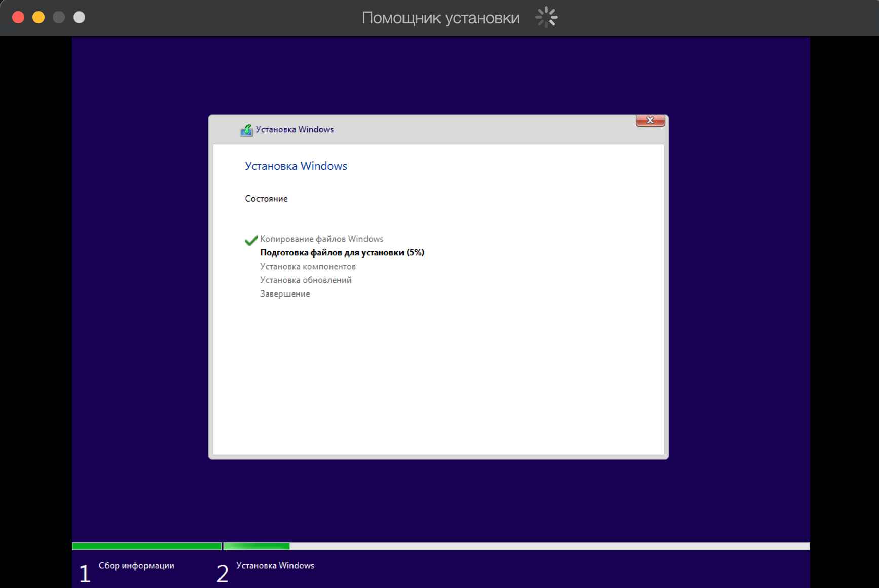Click the blue Установка Windows heading
This screenshot has width=879, height=588.
coord(296,166)
